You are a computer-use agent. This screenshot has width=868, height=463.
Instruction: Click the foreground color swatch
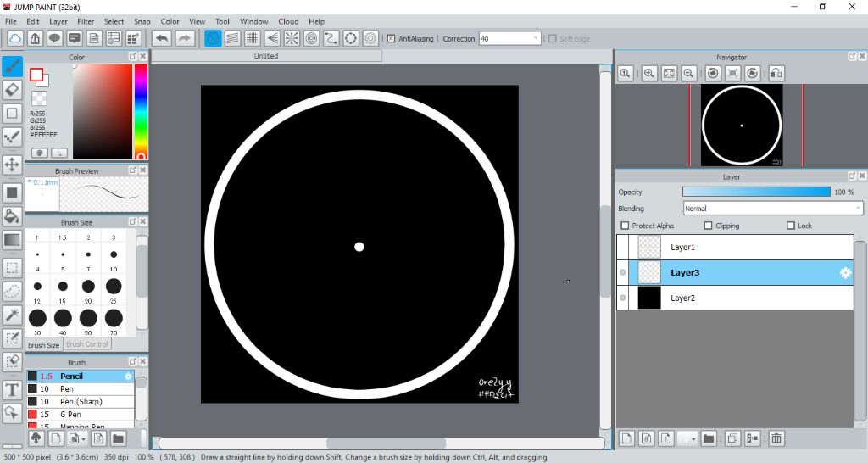tap(36, 75)
